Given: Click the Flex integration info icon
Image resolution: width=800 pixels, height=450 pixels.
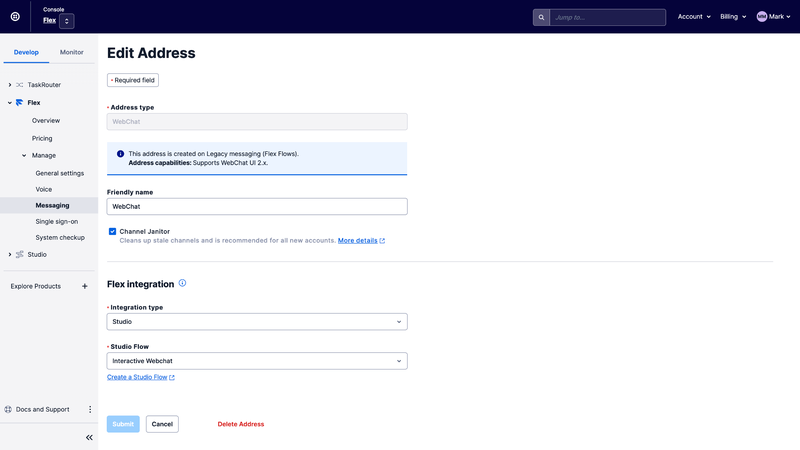Looking at the screenshot, I should pyautogui.click(x=182, y=283).
